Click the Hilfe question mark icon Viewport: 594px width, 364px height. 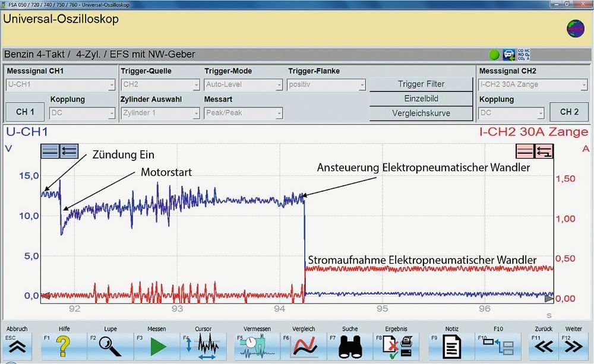[x=64, y=346]
